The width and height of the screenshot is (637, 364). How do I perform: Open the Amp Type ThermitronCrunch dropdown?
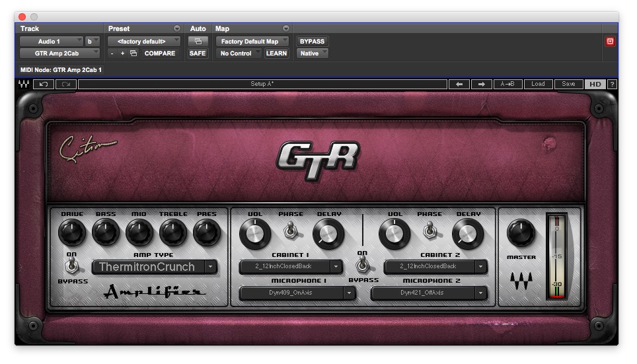[x=155, y=267]
